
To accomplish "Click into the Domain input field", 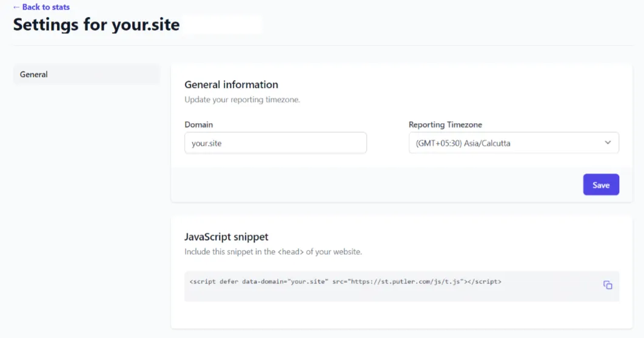I will coord(275,143).
